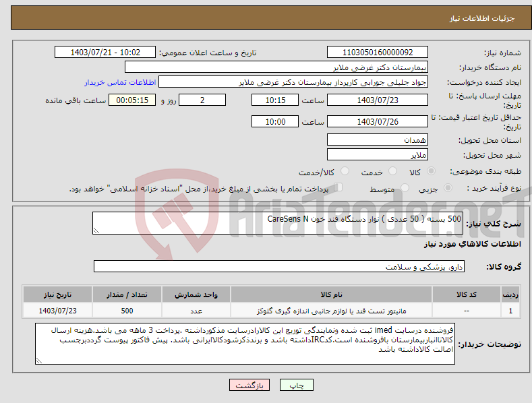Click delivery city field ملایر
The height and width of the screenshot is (403, 532).
[x=378, y=155]
